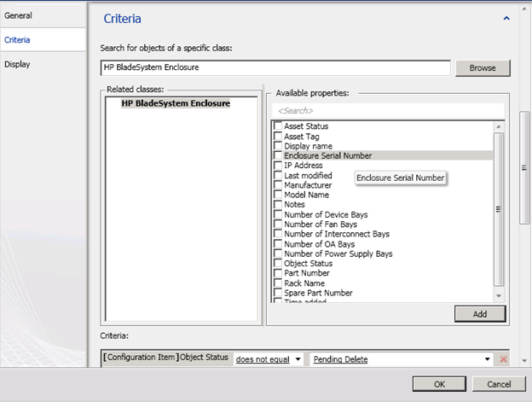Collapse the Criteria section chevron

click(x=506, y=18)
